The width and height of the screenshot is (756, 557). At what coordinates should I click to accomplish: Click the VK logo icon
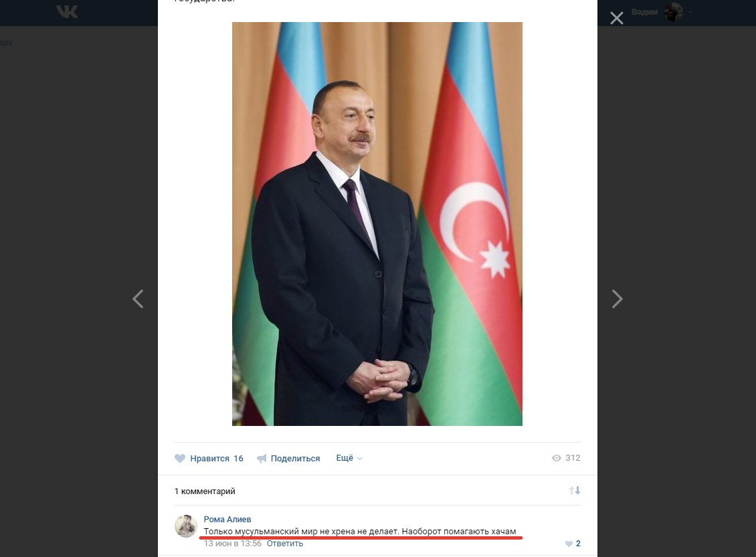pos(67,11)
